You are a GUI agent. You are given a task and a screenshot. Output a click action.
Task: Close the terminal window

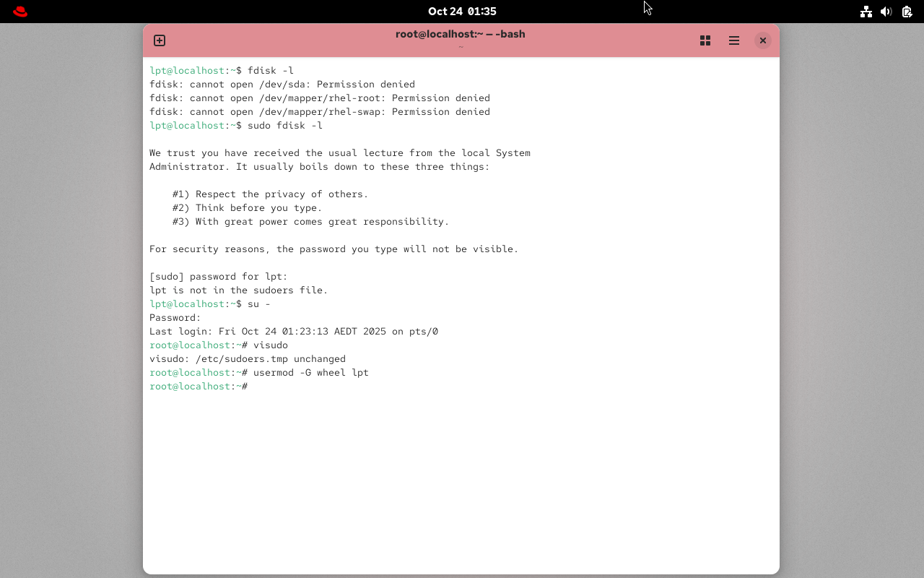click(763, 40)
